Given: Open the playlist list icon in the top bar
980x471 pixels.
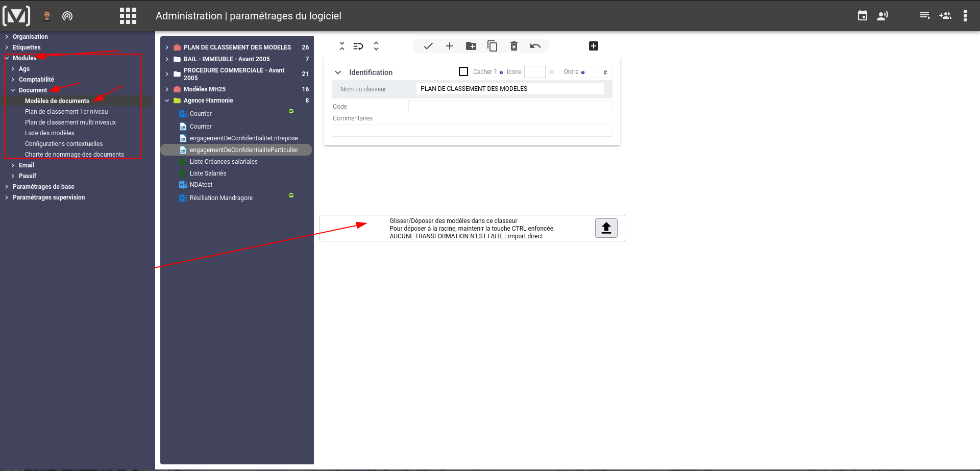Looking at the screenshot, I should point(925,16).
